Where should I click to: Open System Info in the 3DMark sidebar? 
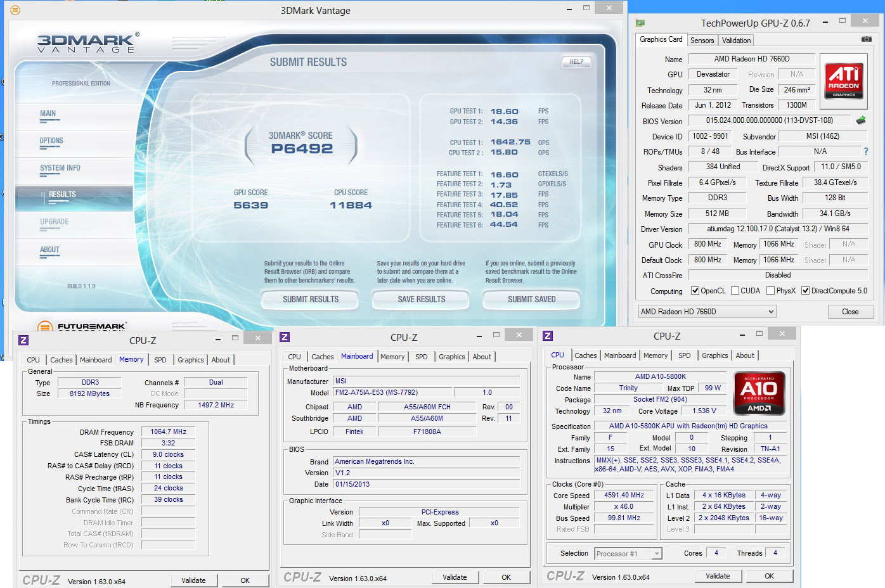click(x=60, y=168)
